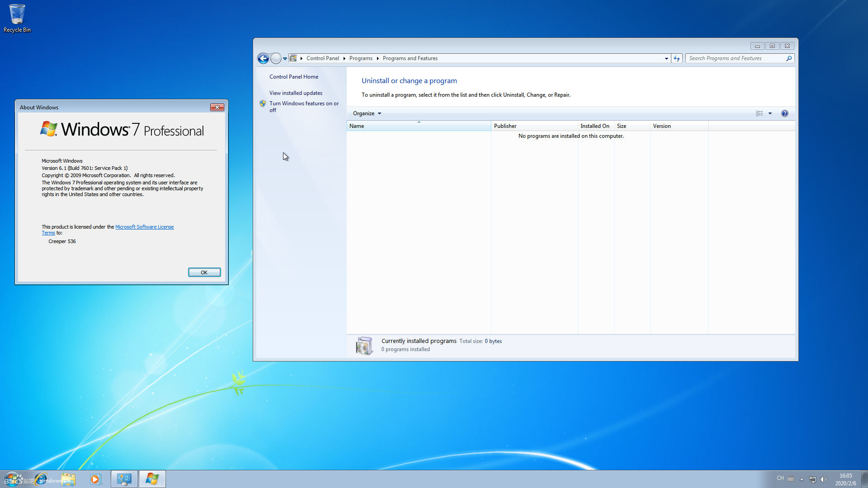Viewport: 868px width, 488px height.
Task: Click OK in About Windows dialog
Action: pos(204,272)
